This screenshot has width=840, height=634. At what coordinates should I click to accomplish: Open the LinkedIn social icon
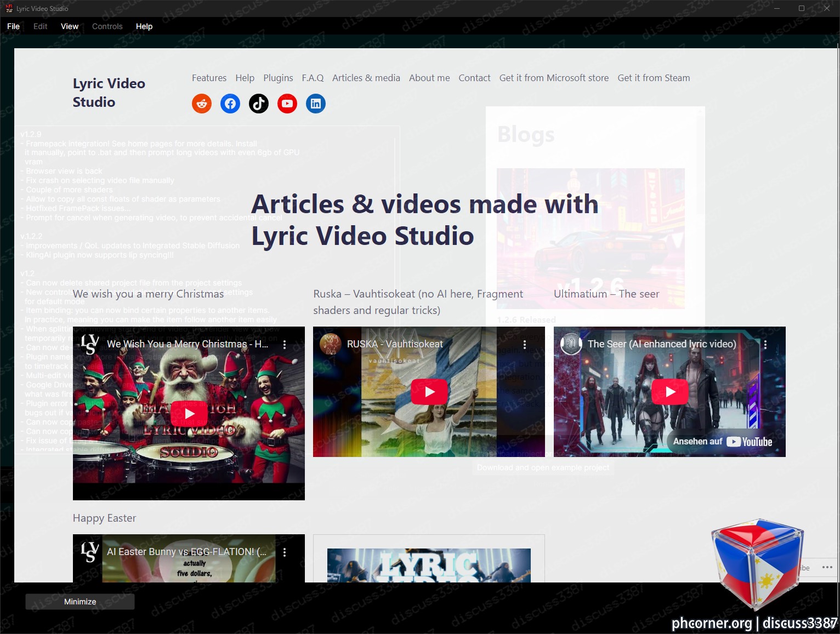pyautogui.click(x=316, y=104)
